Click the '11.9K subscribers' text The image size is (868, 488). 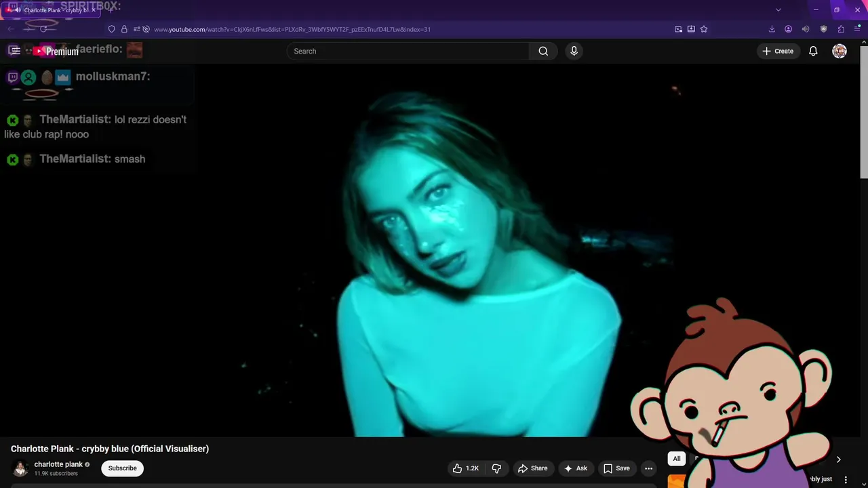pyautogui.click(x=56, y=473)
